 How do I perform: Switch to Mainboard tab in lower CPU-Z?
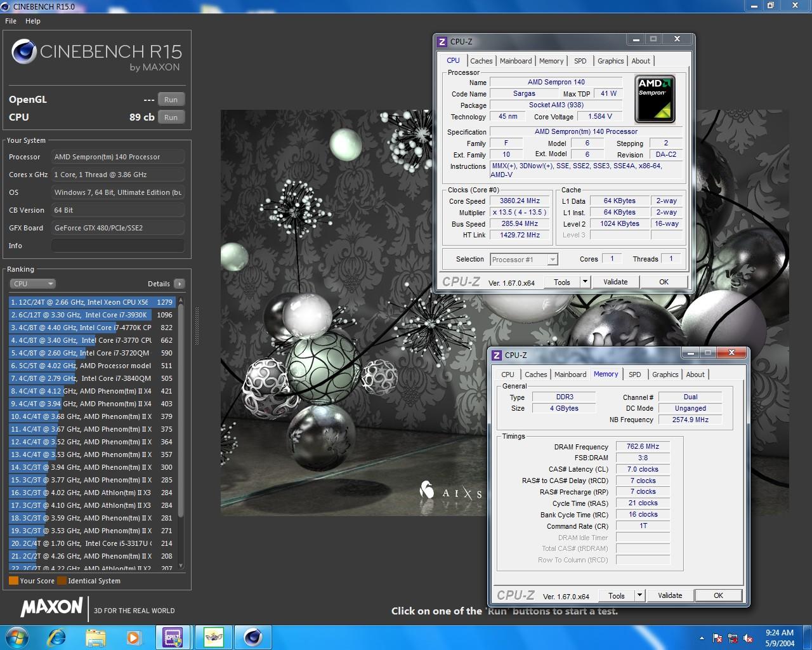click(570, 375)
